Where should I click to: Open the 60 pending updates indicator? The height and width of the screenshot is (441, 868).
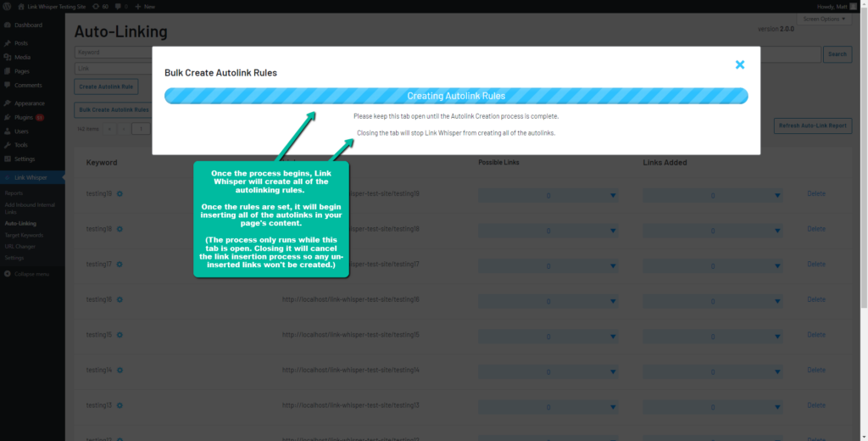coord(100,7)
